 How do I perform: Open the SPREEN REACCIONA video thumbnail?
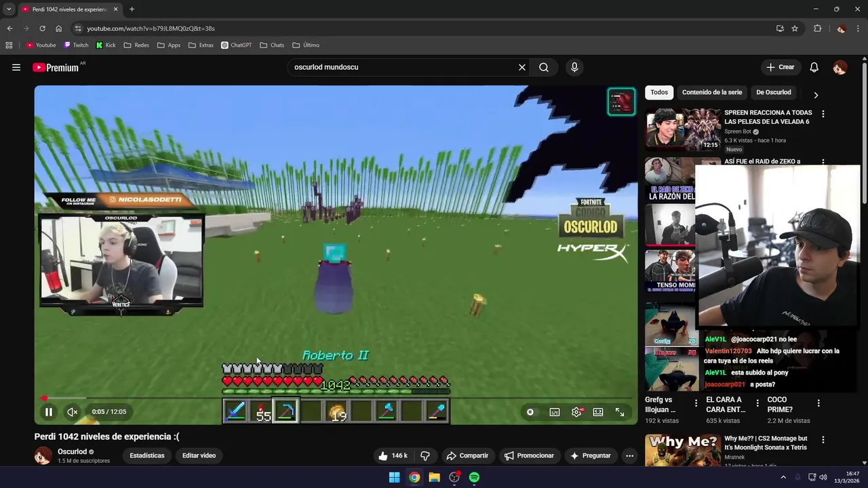pos(683,129)
